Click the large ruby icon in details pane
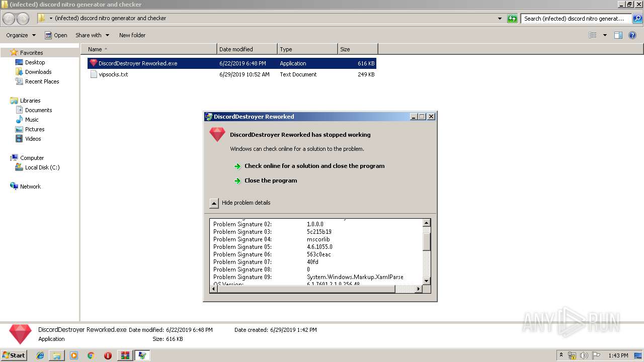 21,334
